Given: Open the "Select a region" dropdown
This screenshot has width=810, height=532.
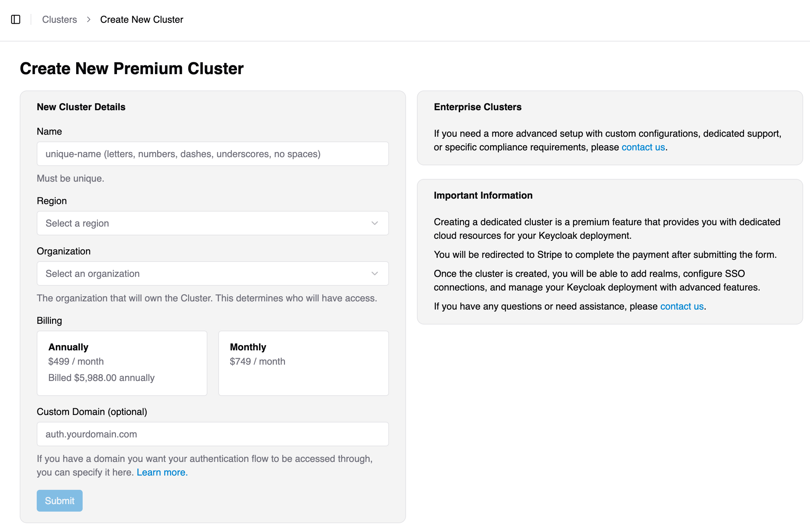Looking at the screenshot, I should [213, 223].
